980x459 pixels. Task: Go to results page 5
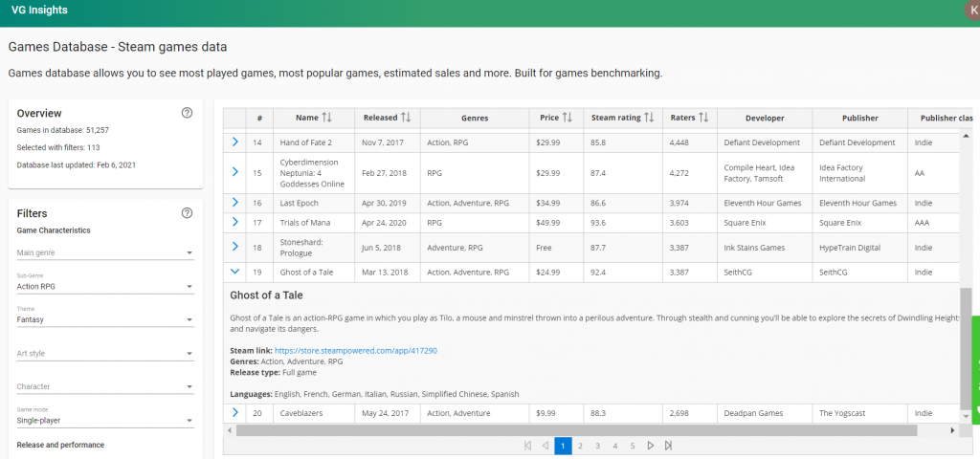634,446
